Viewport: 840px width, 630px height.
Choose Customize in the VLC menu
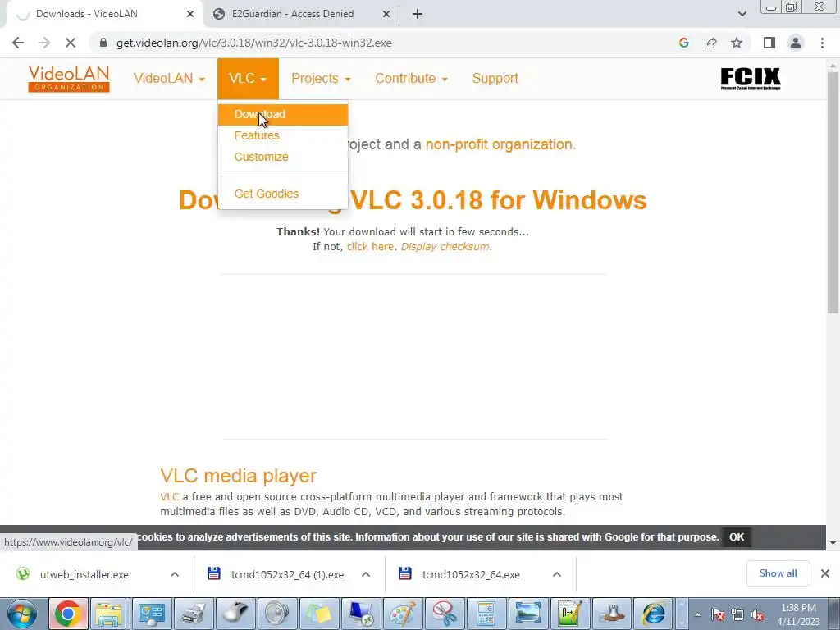(x=283, y=157)
